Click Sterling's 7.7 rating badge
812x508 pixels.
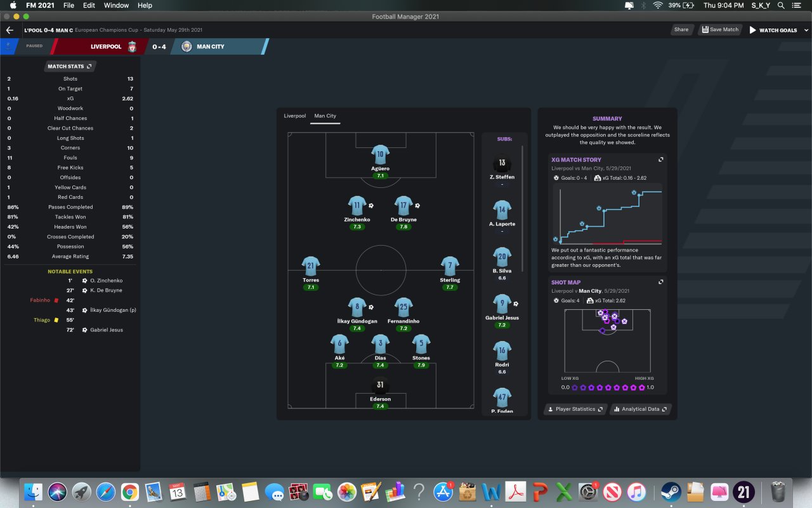[x=450, y=287]
